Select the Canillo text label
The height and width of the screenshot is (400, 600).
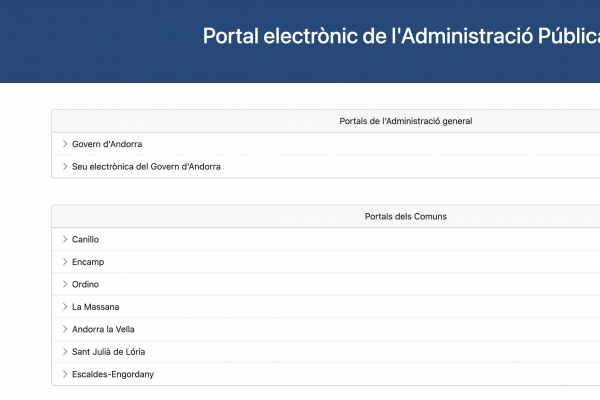point(86,240)
